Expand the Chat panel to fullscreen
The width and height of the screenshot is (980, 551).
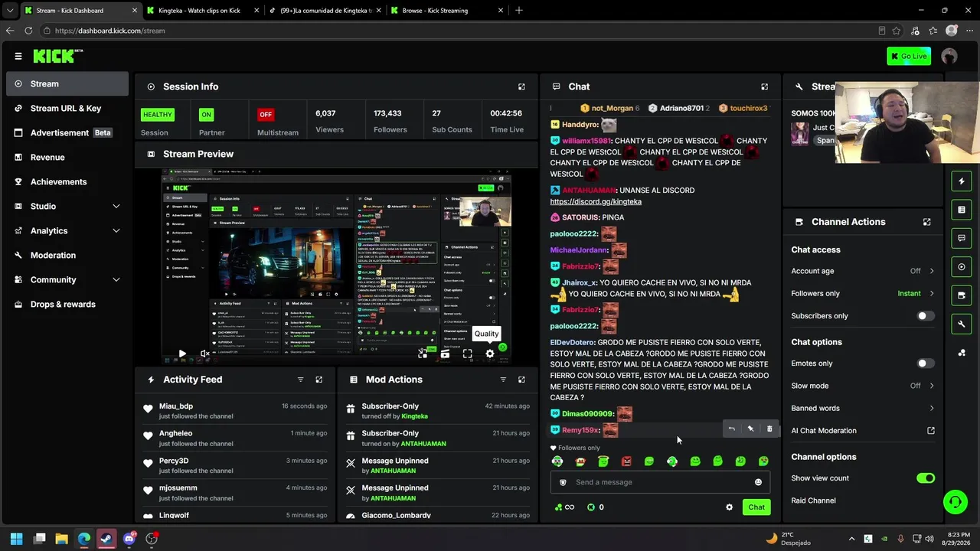(x=764, y=86)
